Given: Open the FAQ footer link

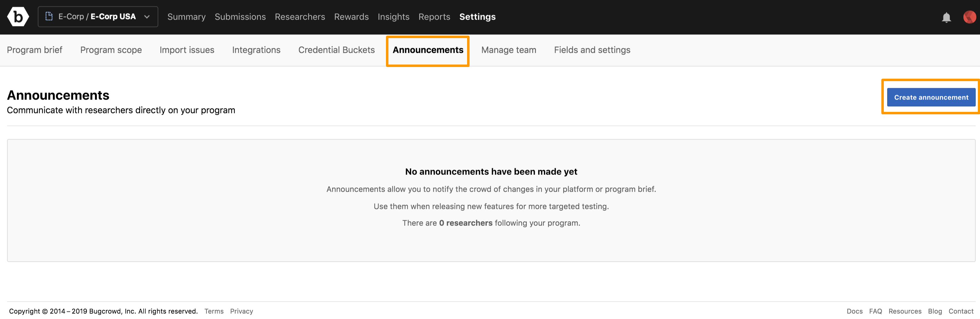Looking at the screenshot, I should [x=876, y=311].
